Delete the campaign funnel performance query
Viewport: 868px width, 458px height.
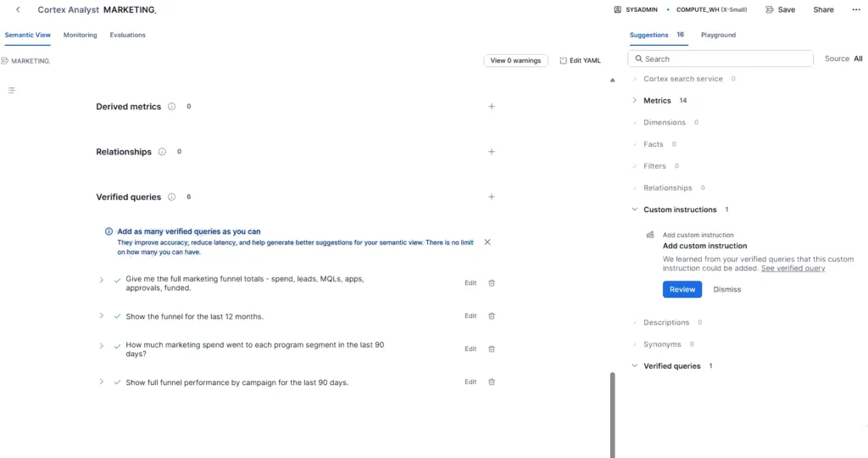click(x=492, y=383)
